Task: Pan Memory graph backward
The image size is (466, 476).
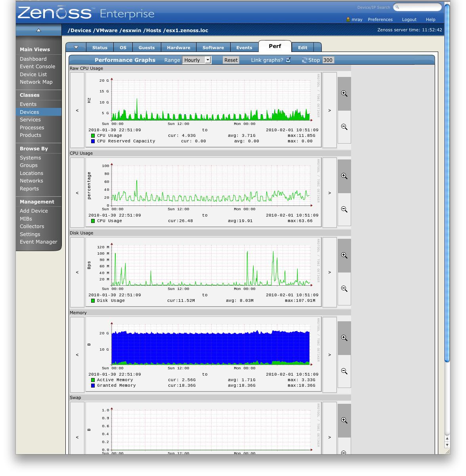Action: 77,355
